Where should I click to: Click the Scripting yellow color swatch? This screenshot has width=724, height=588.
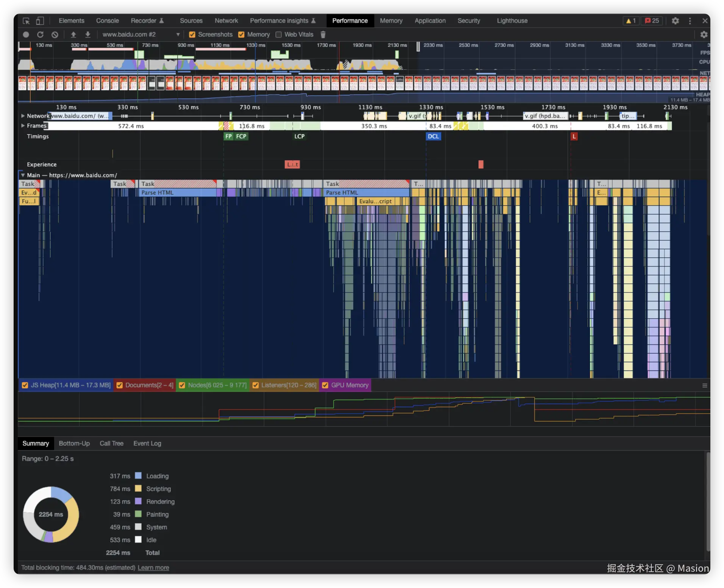point(138,488)
